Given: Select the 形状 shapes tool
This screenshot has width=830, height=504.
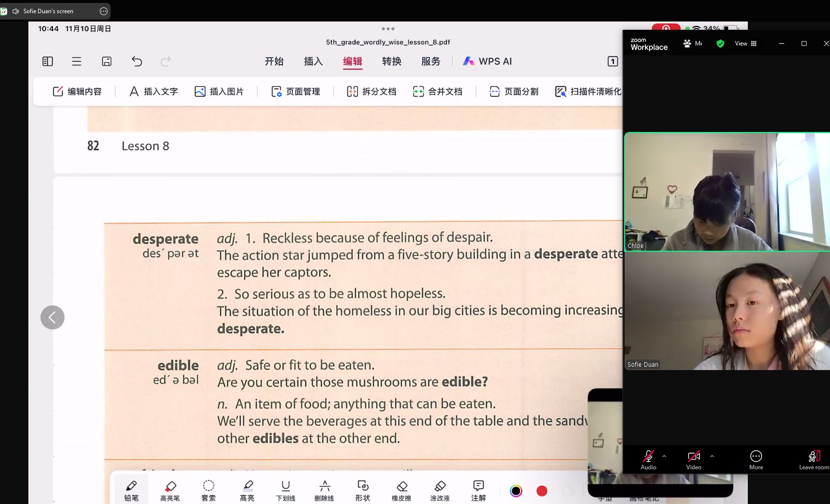Looking at the screenshot, I should (x=363, y=490).
